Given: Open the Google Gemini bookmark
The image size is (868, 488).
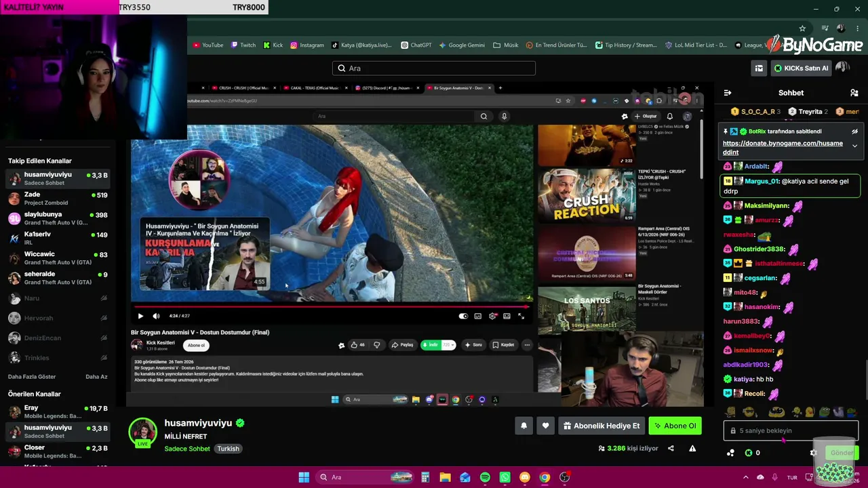Looking at the screenshot, I should pyautogui.click(x=462, y=45).
